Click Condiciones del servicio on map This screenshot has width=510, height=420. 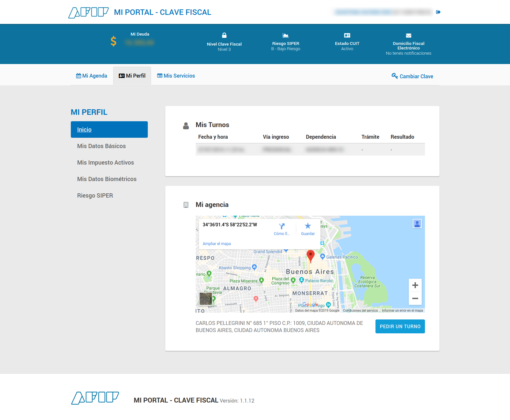[360, 310]
